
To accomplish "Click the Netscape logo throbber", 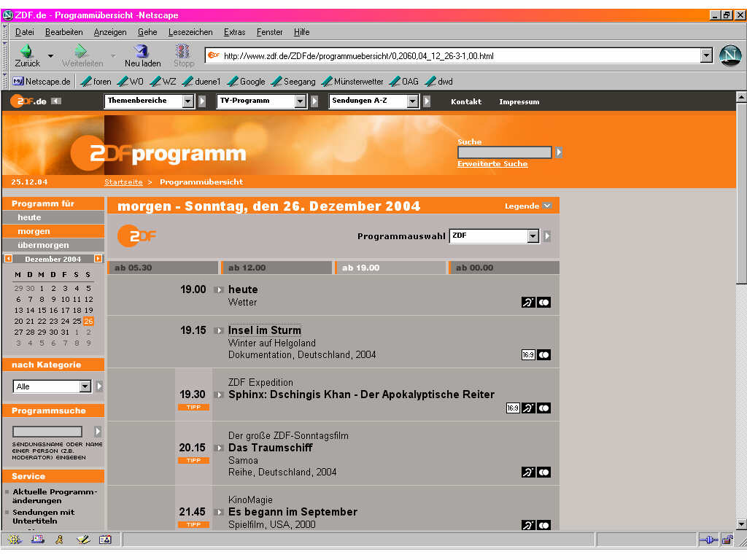I will (x=729, y=55).
